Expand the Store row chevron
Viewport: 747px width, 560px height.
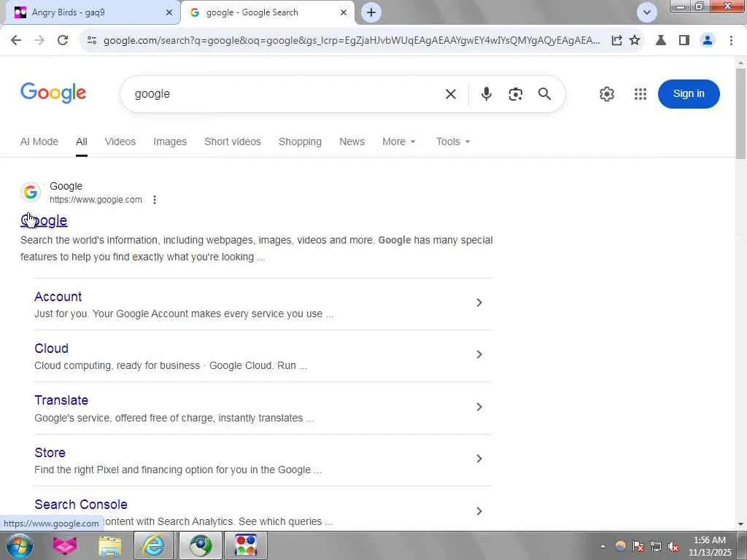pyautogui.click(x=479, y=459)
